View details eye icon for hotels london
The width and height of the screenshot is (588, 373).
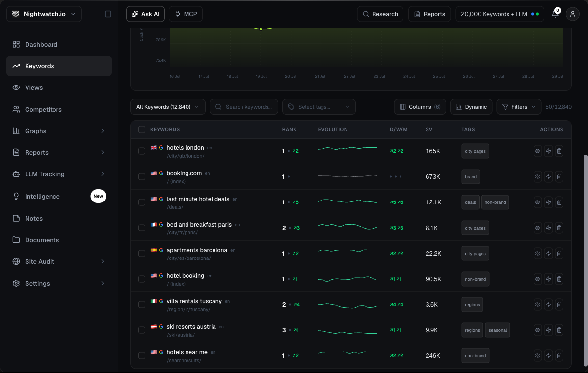537,151
